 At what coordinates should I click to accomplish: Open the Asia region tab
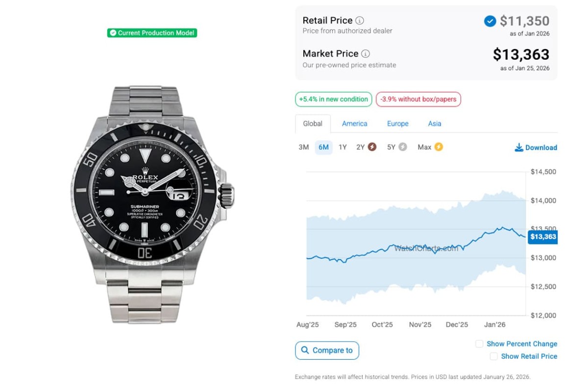tap(435, 123)
